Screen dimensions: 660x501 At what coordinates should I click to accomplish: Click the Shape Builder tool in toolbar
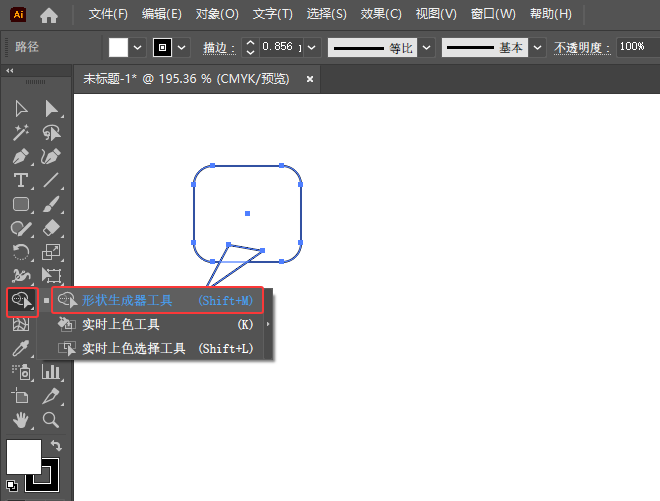[x=22, y=301]
